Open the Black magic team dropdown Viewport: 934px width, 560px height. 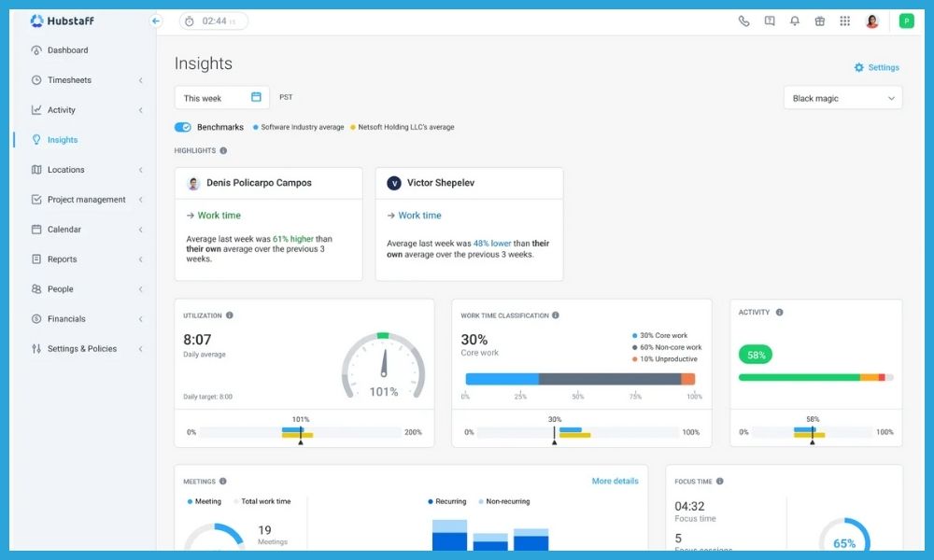click(x=842, y=98)
